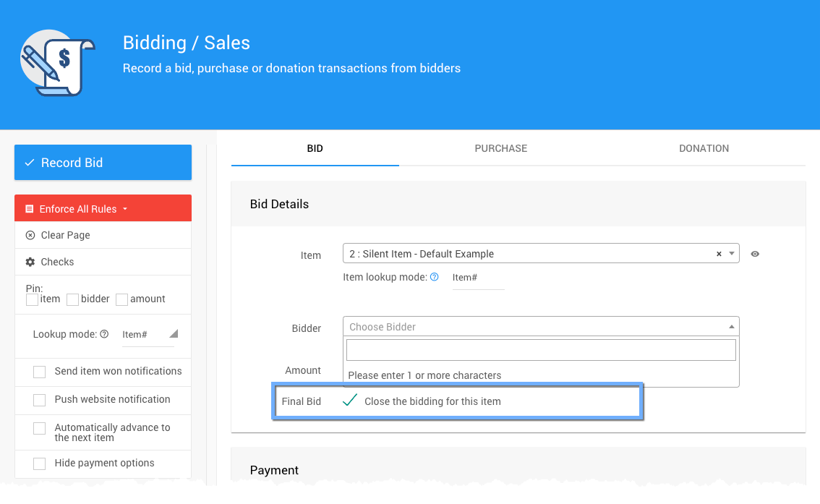The height and width of the screenshot is (504, 820).
Task: Click the Bidder search text box
Action: pyautogui.click(x=541, y=351)
